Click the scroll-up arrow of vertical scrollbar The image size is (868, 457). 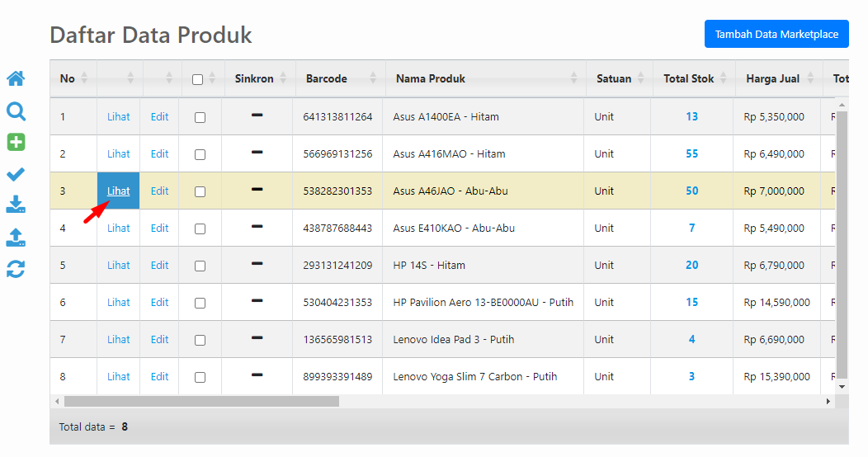(x=842, y=105)
